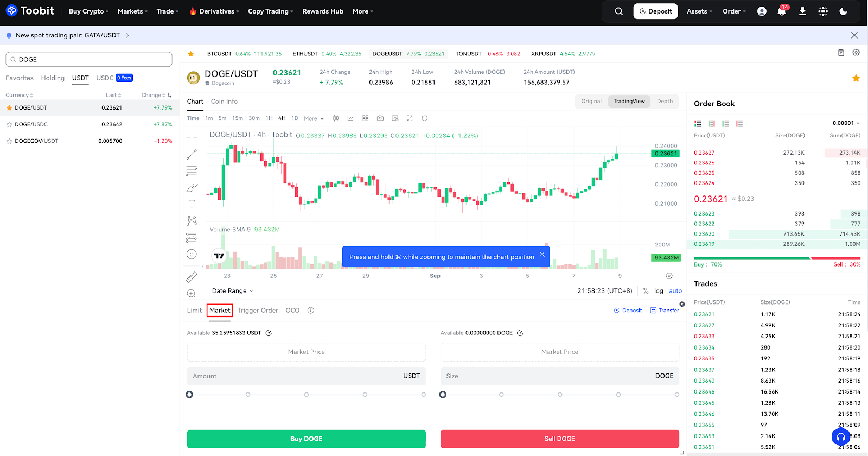The height and width of the screenshot is (456, 868).
Task: Switch to the Limit order tab
Action: tap(194, 311)
